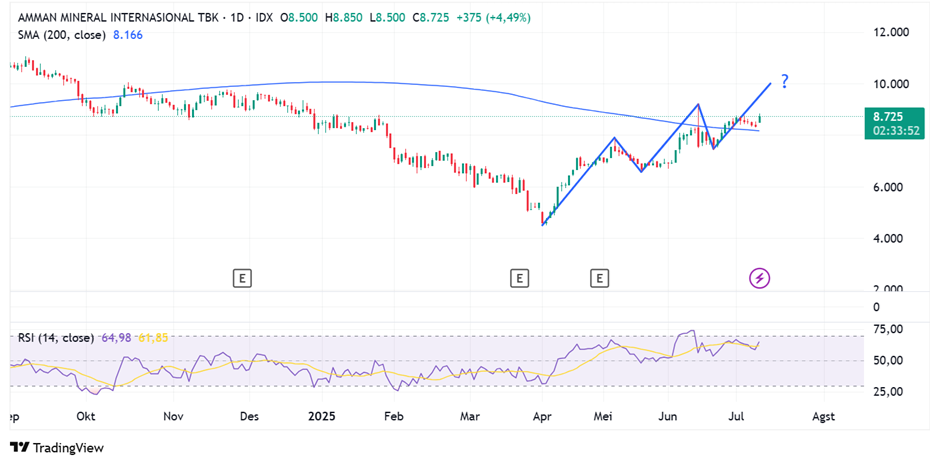The width and height of the screenshot is (930, 465).
Task: Click the TradingView logo
Action: pos(57,448)
